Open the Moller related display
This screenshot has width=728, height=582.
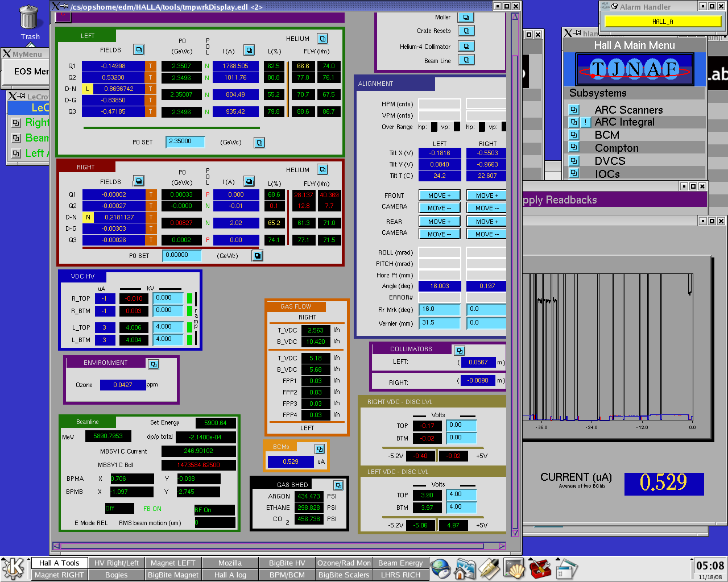pyautogui.click(x=466, y=18)
